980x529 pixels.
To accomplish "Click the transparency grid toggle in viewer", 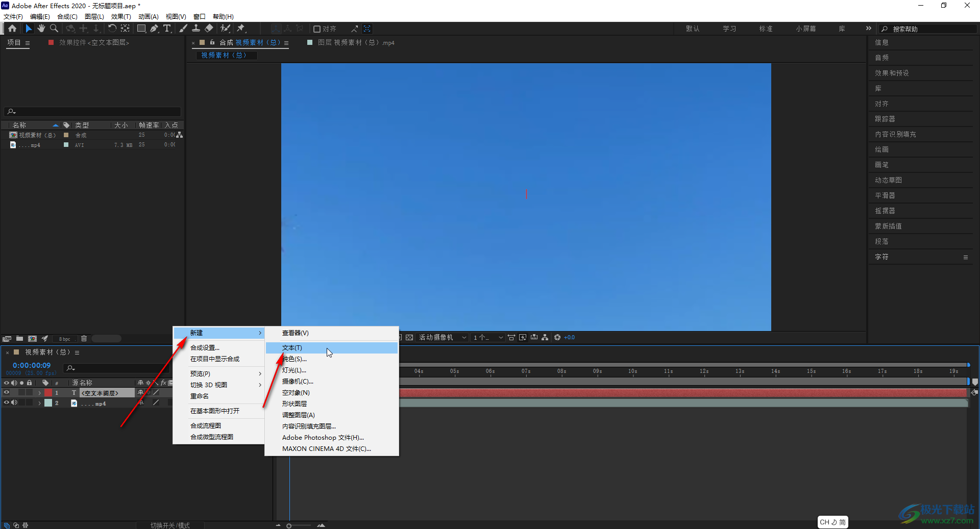I will tap(409, 338).
